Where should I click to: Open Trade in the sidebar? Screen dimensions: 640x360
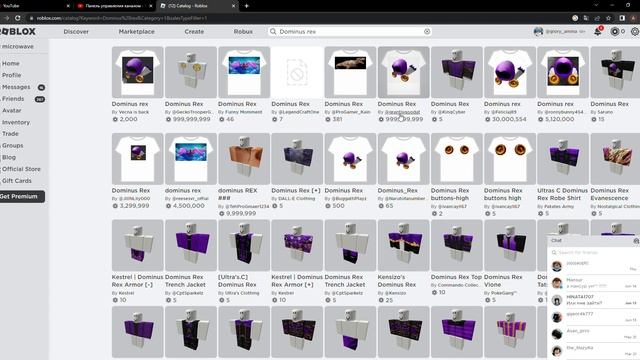point(10,133)
